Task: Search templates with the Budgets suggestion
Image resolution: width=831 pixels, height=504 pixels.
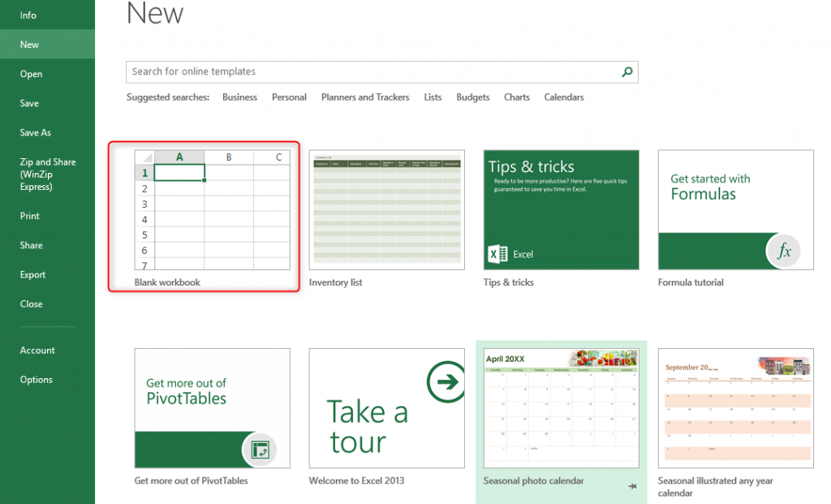Action: [473, 97]
